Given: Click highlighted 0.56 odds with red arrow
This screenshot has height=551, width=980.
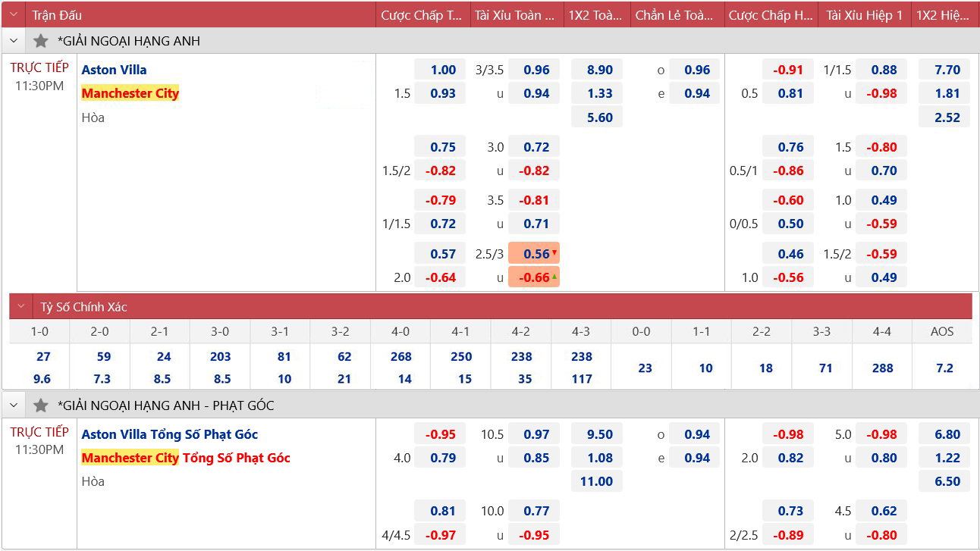Looking at the screenshot, I should tap(534, 254).
